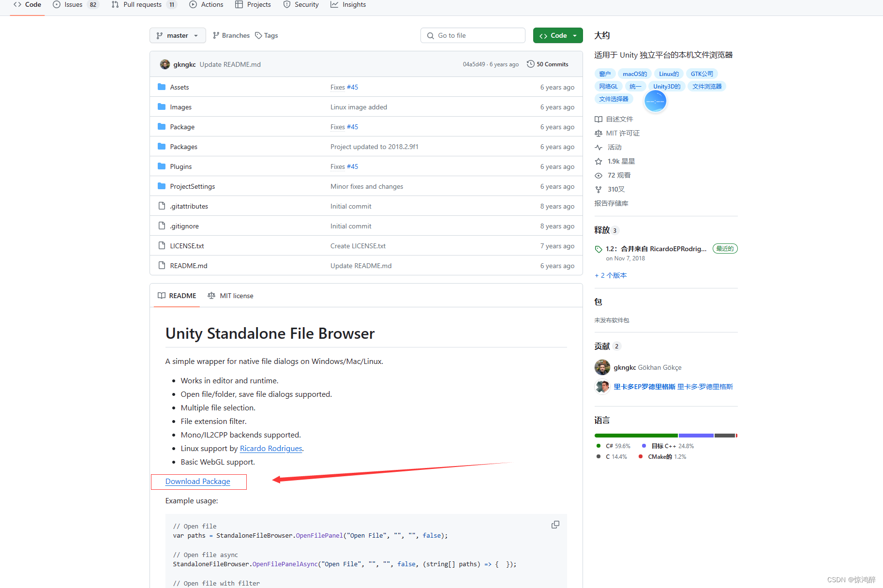Open the Packages folder

tap(184, 147)
